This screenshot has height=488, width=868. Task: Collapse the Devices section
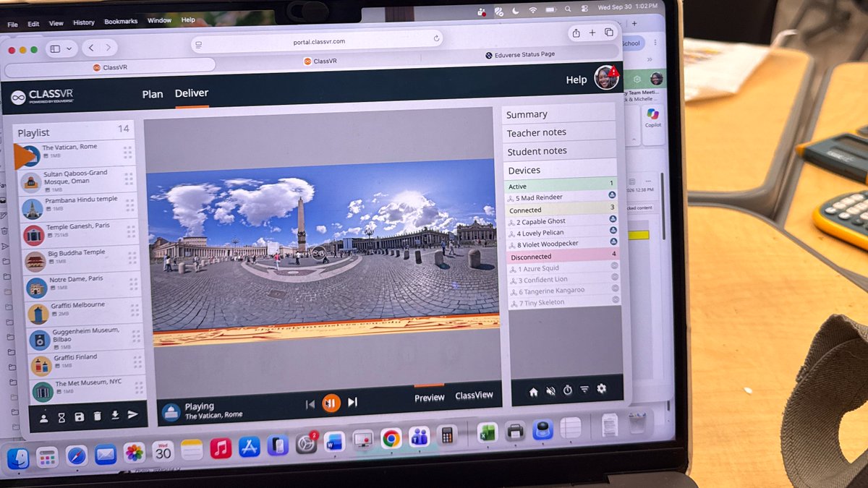pos(561,170)
